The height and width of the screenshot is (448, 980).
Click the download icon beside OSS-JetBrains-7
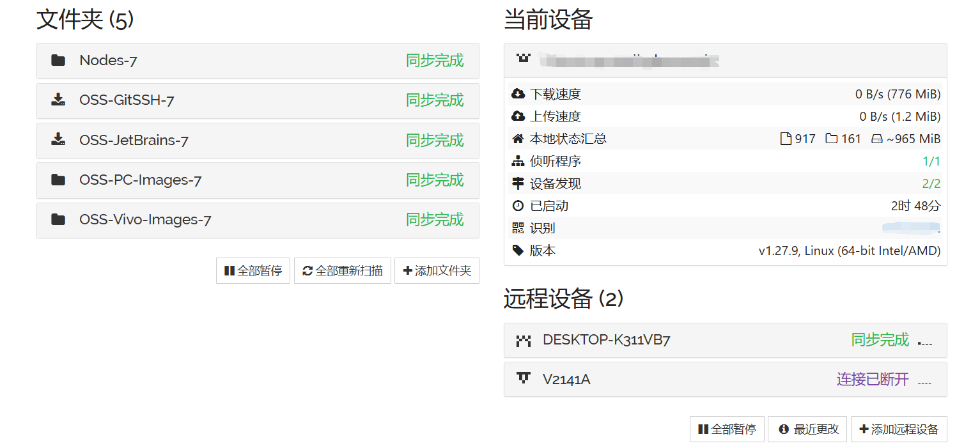(58, 140)
